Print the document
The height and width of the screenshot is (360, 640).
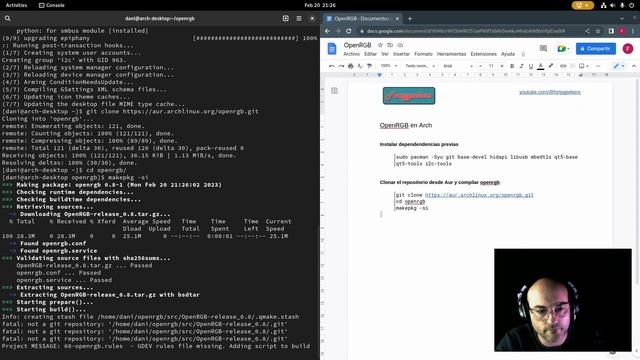351,66
